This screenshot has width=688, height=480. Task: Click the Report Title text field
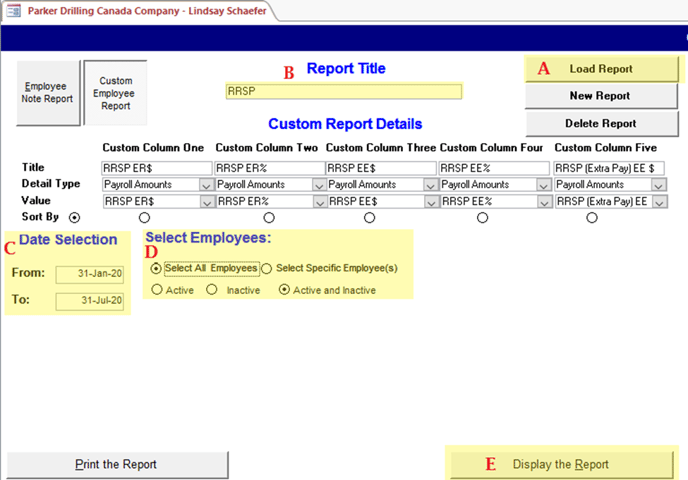pyautogui.click(x=344, y=91)
